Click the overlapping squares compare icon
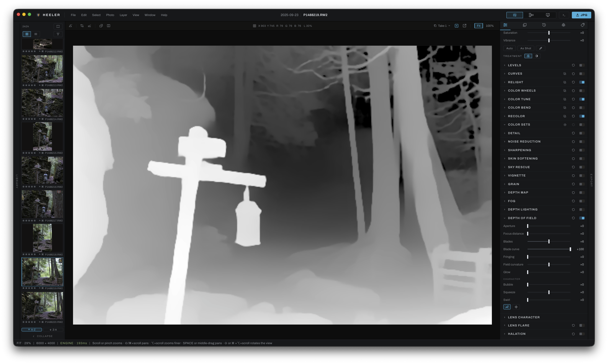The height and width of the screenshot is (364, 608). click(101, 26)
